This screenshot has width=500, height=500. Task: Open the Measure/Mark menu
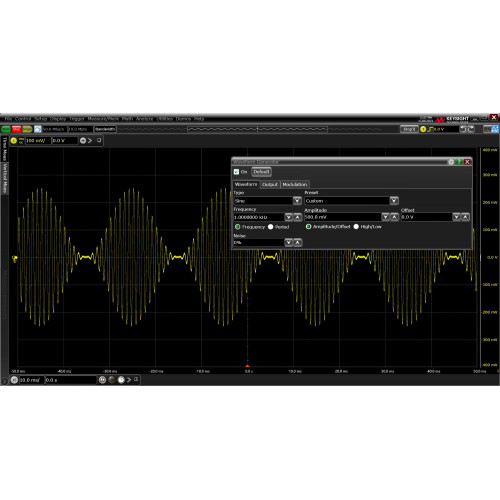(103, 119)
